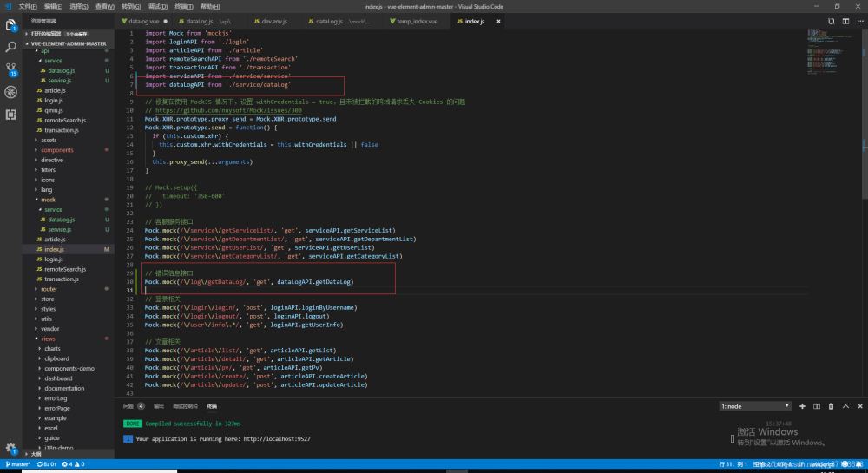This screenshot has width=868, height=473.
Task: Click the master branch in status bar
Action: click(x=17, y=465)
